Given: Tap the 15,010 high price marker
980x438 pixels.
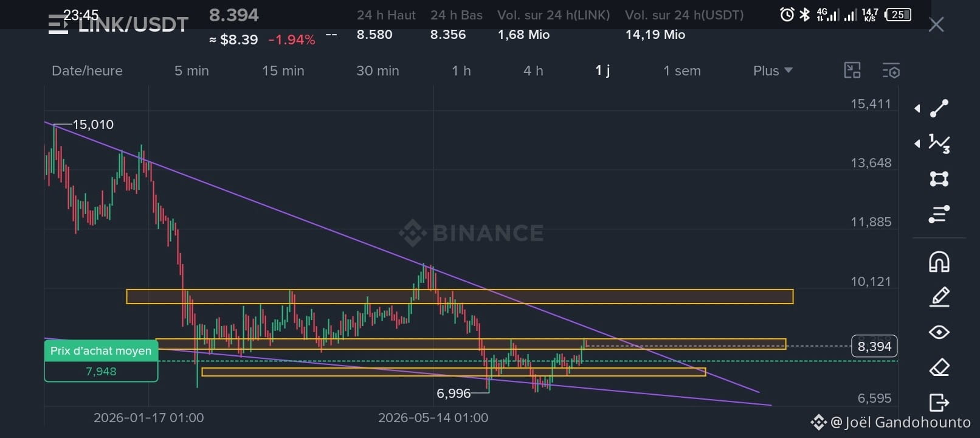Looking at the screenshot, I should click(93, 125).
